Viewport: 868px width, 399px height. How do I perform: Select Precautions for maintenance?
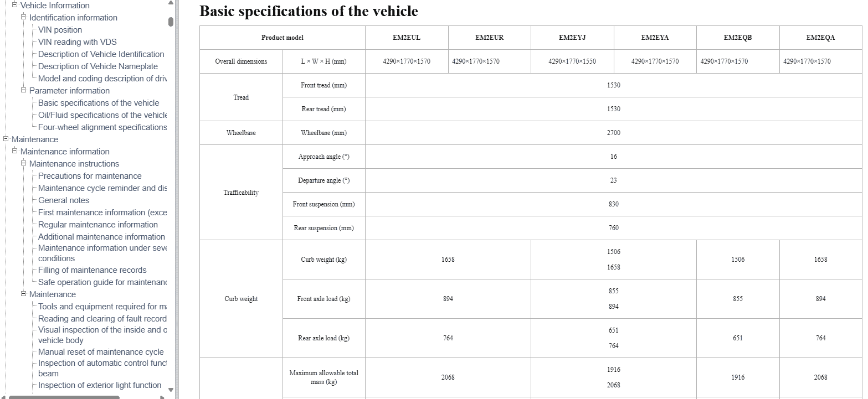tap(90, 176)
